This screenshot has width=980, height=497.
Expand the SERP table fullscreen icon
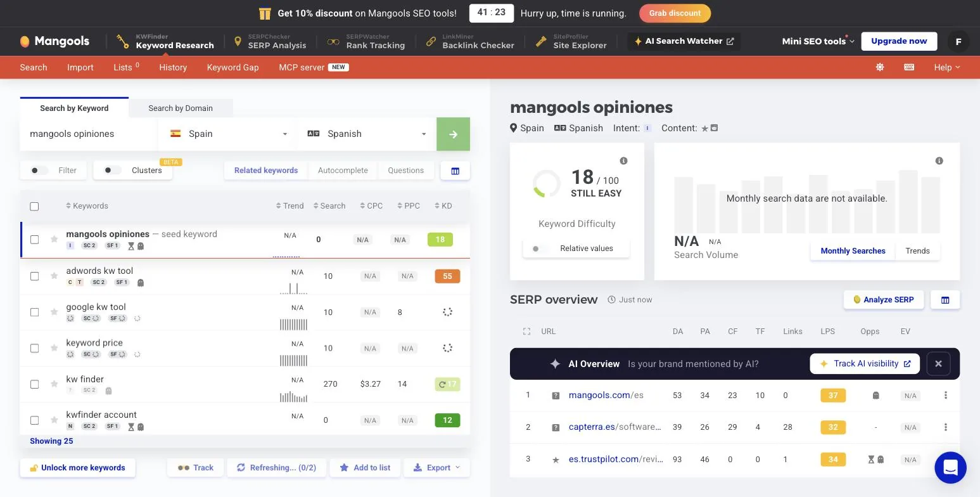coord(526,332)
